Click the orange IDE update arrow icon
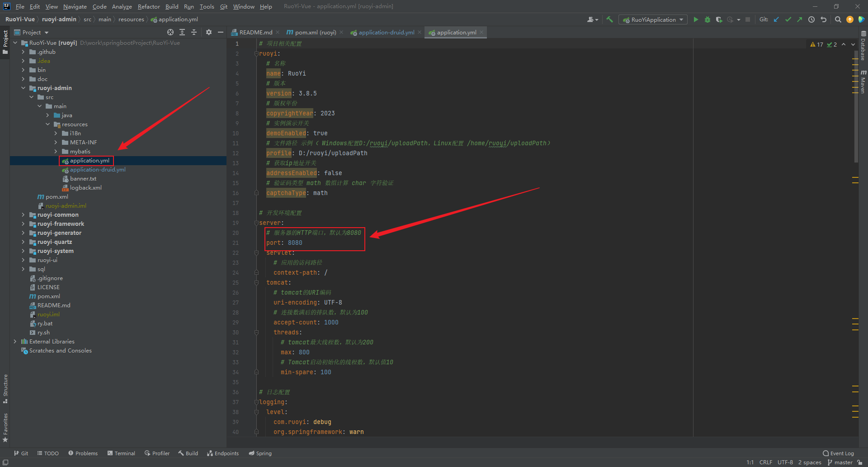The height and width of the screenshot is (467, 868). [x=850, y=19]
